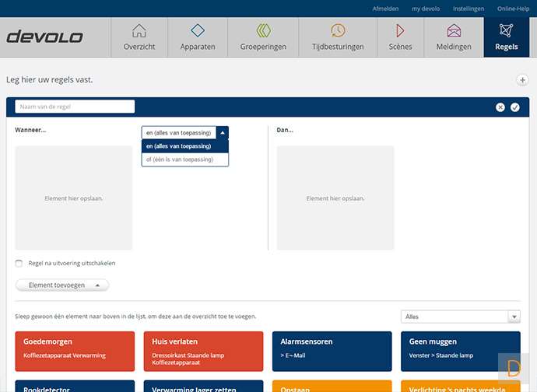This screenshot has height=392, width=537.
Task: Enable 'Regel na uitvoering uitschakelen' option
Action: click(x=19, y=264)
